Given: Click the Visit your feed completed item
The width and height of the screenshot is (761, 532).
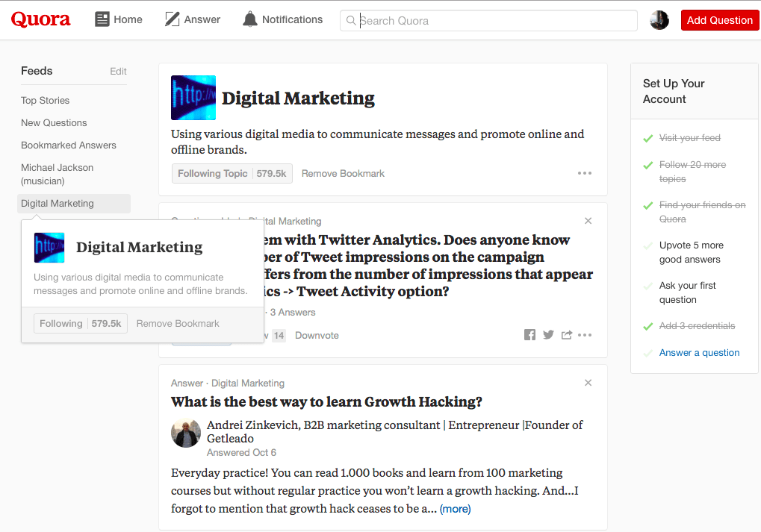Looking at the screenshot, I should (x=689, y=138).
